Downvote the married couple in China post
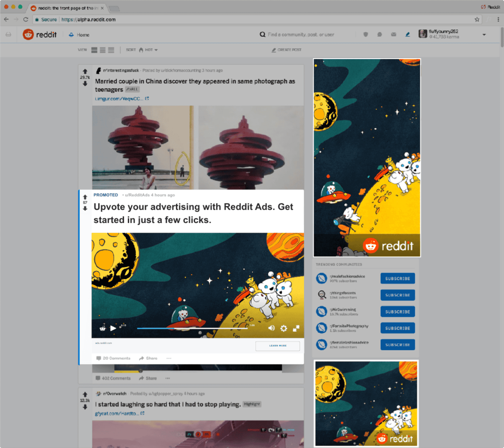Viewport: 504px width, 448px height. (85, 83)
